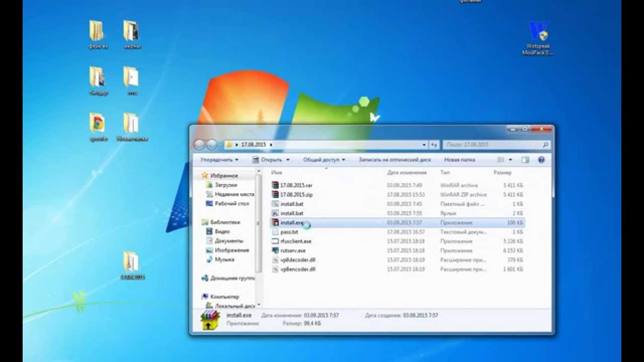Click the change view icon

coord(501,159)
